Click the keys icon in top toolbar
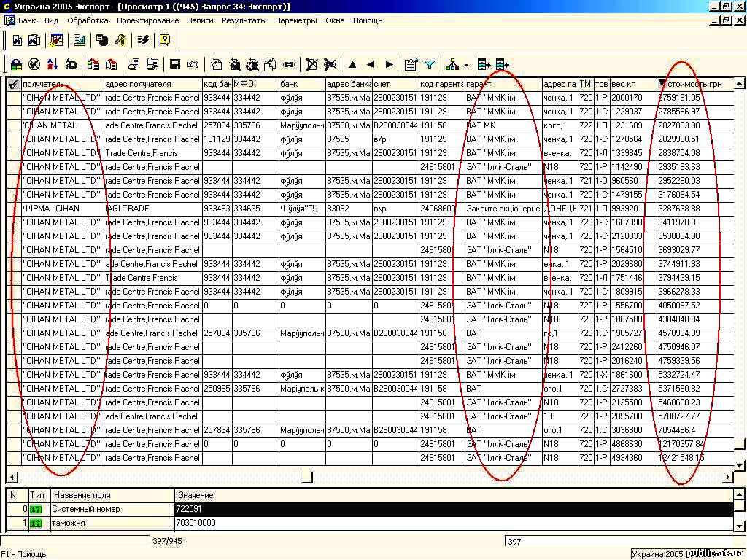 (118, 40)
